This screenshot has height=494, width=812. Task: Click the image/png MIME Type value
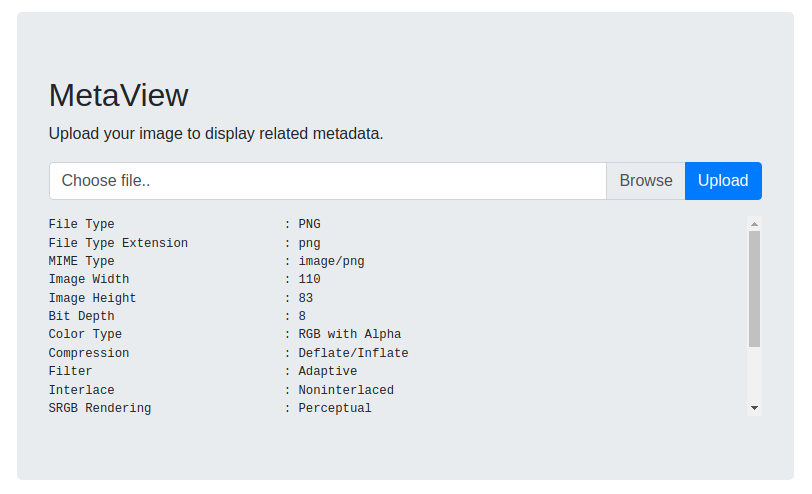tap(331, 261)
